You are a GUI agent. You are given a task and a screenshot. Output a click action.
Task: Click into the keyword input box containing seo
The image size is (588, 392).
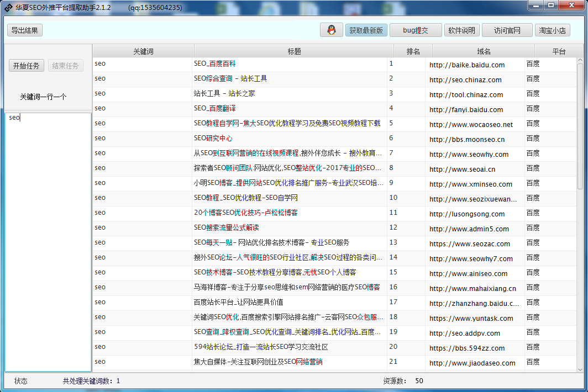(48, 242)
